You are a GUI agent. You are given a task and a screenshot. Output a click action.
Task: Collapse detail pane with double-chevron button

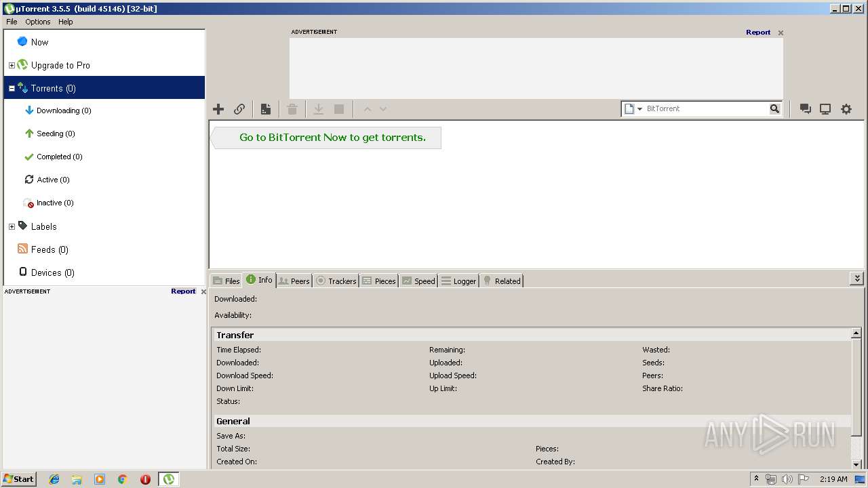point(857,279)
